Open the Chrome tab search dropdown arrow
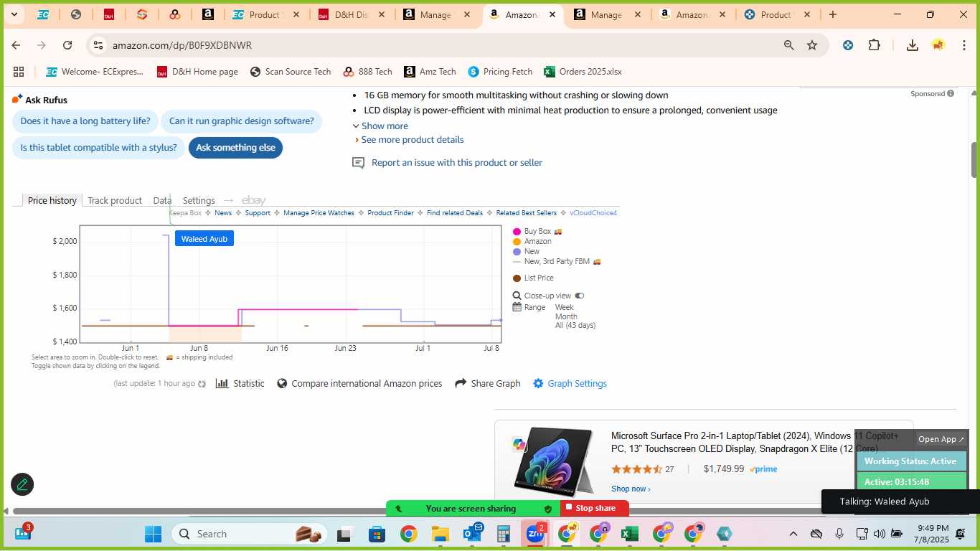The image size is (980, 551). 14,14
